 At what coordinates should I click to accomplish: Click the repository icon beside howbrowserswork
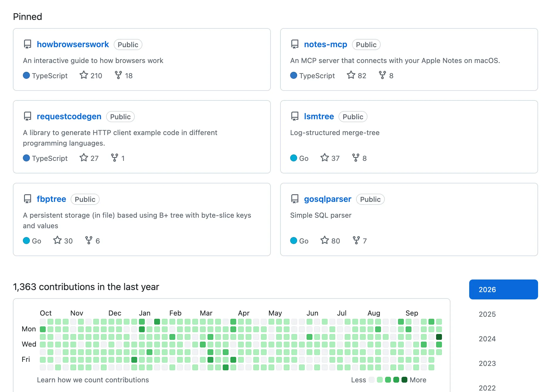point(28,44)
